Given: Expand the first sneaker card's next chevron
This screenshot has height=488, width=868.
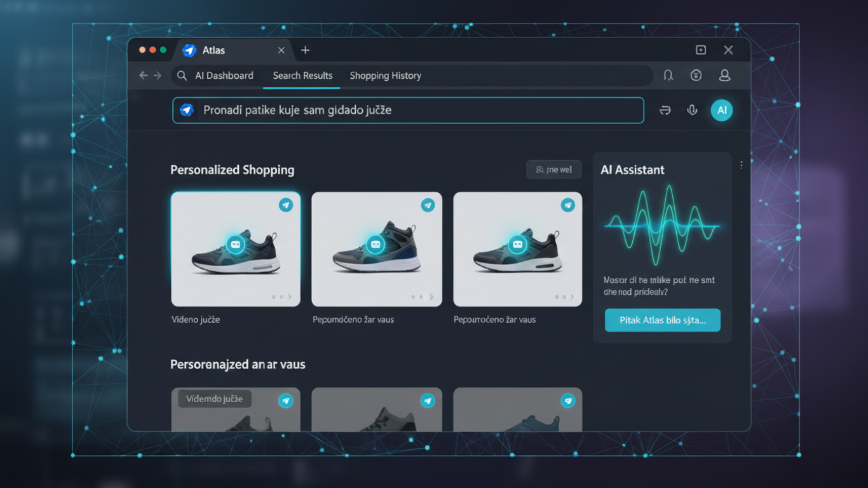Looking at the screenshot, I should coord(290,297).
